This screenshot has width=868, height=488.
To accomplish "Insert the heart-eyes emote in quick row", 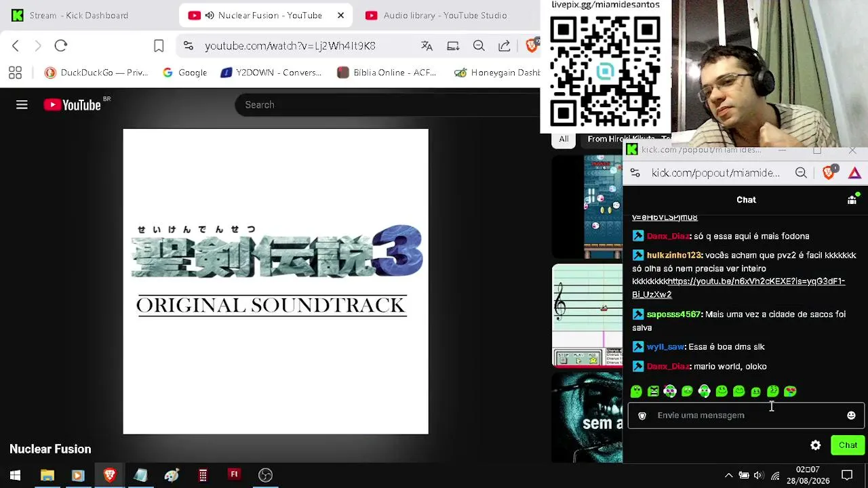I will (x=790, y=391).
